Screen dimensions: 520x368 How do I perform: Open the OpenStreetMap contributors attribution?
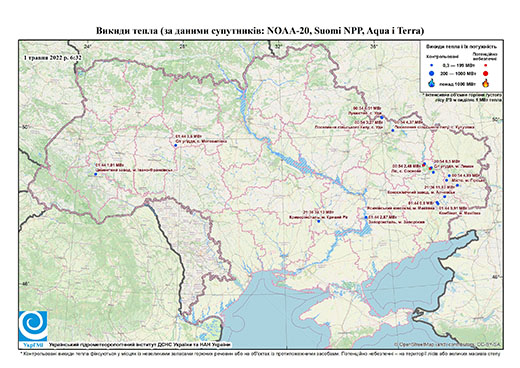[x=447, y=344]
